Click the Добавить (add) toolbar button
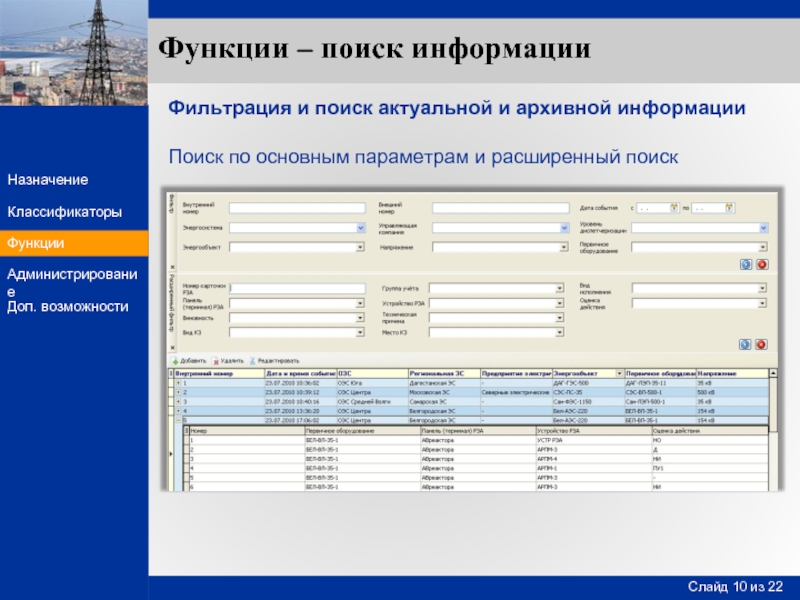800x600 pixels. point(189,361)
